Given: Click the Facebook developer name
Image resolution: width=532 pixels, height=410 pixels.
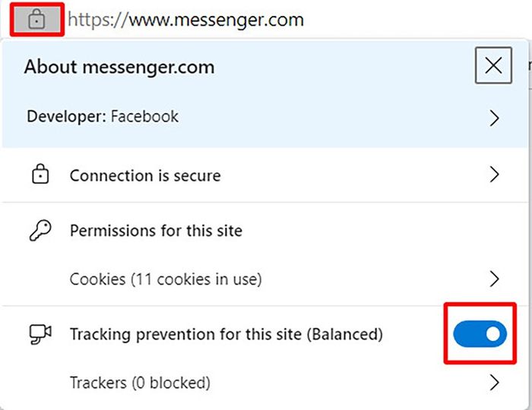Looking at the screenshot, I should tap(145, 117).
